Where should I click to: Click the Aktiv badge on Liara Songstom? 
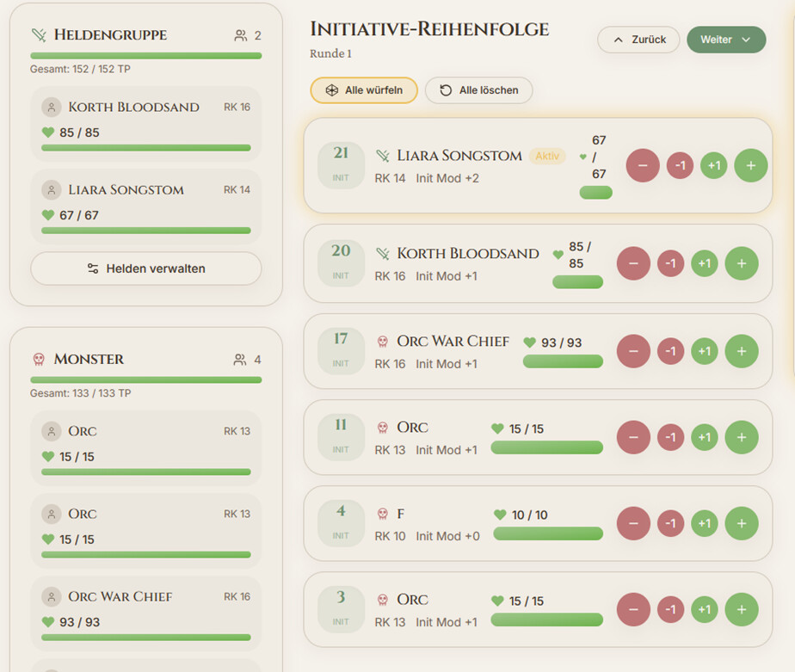click(x=547, y=156)
